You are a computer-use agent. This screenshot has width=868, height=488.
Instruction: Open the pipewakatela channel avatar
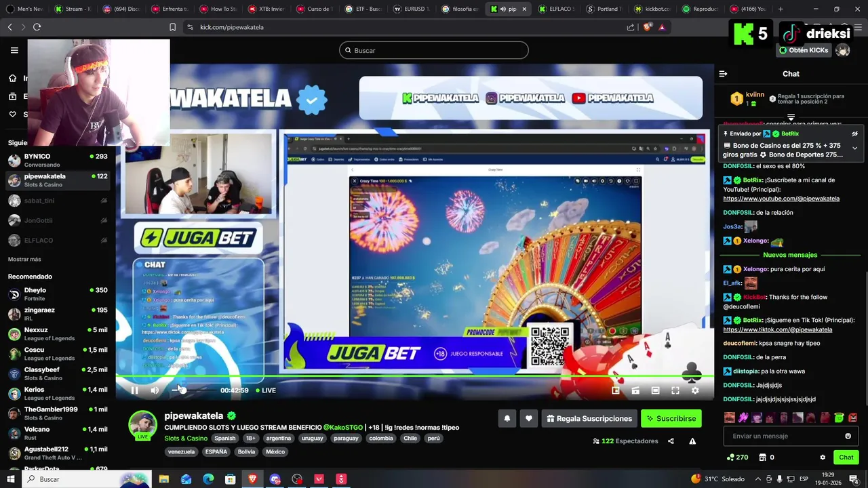pos(143,424)
